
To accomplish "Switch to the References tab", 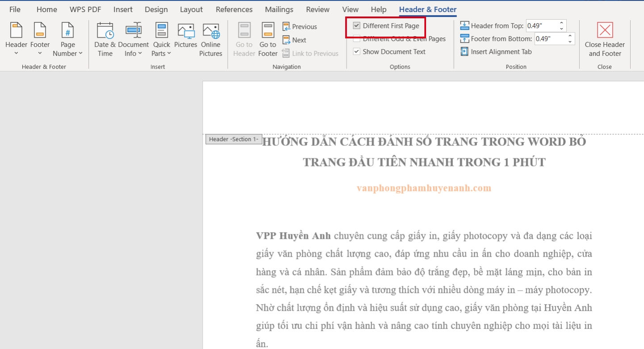I will click(x=234, y=9).
